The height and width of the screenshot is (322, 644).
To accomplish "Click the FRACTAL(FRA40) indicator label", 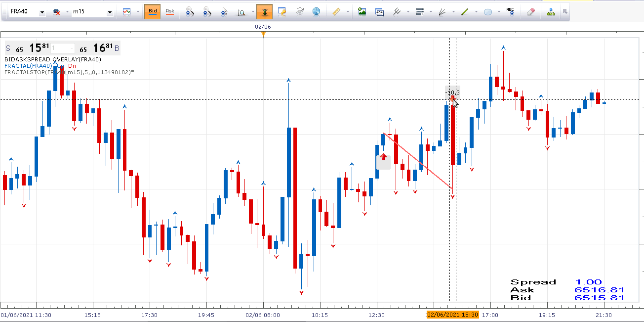I will click(x=28, y=66).
